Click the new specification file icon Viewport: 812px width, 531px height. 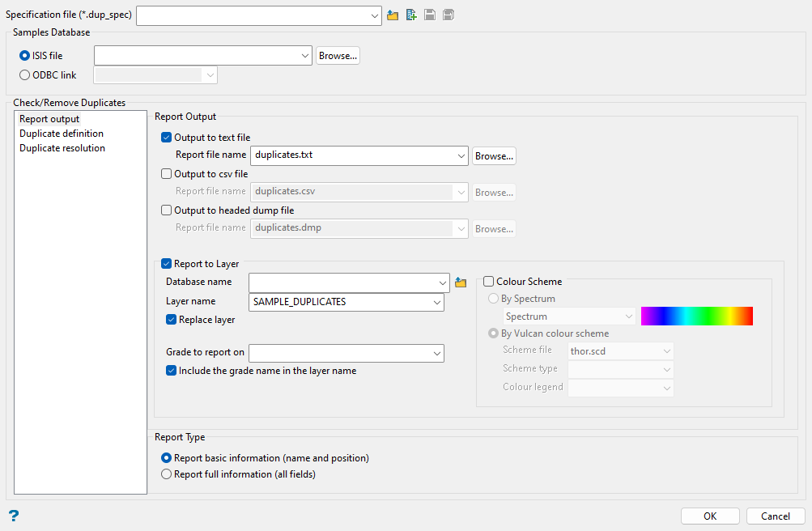(412, 15)
